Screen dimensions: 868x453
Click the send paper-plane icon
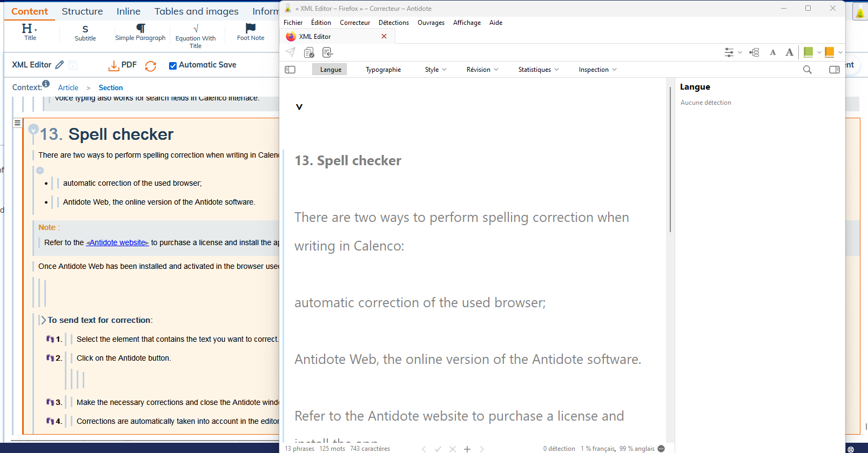click(291, 52)
